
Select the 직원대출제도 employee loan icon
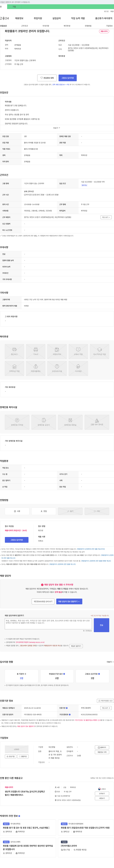coord(36,368)
